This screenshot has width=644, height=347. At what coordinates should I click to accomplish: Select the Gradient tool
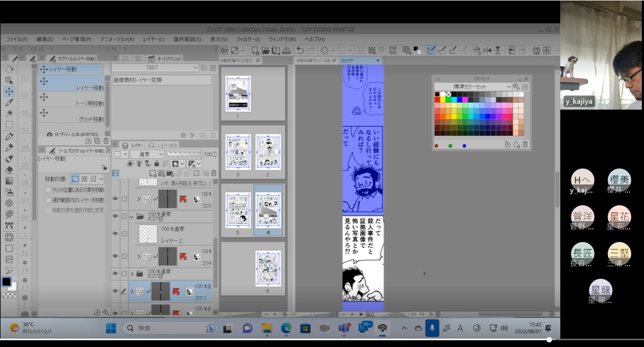(x=9, y=181)
